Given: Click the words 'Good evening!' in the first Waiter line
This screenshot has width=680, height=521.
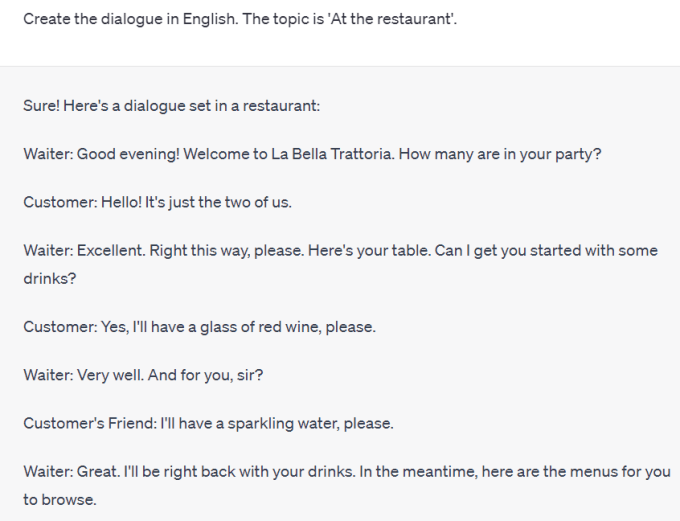Looking at the screenshot, I should [128, 154].
